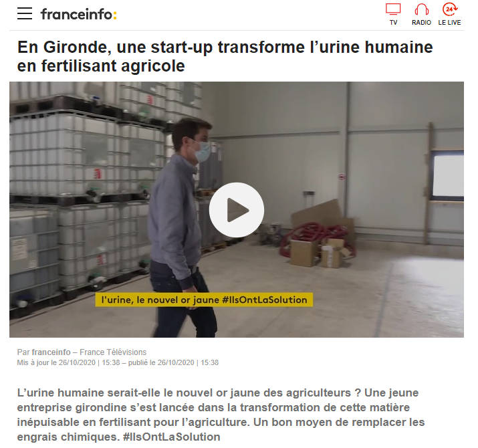Click the LE LIVE label in header
The height and width of the screenshot is (448, 478).
449,23
